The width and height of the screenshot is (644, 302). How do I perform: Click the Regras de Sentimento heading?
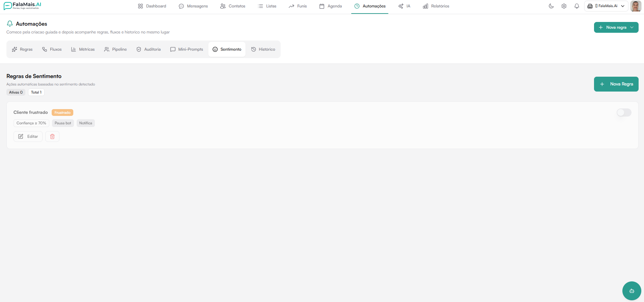point(34,76)
